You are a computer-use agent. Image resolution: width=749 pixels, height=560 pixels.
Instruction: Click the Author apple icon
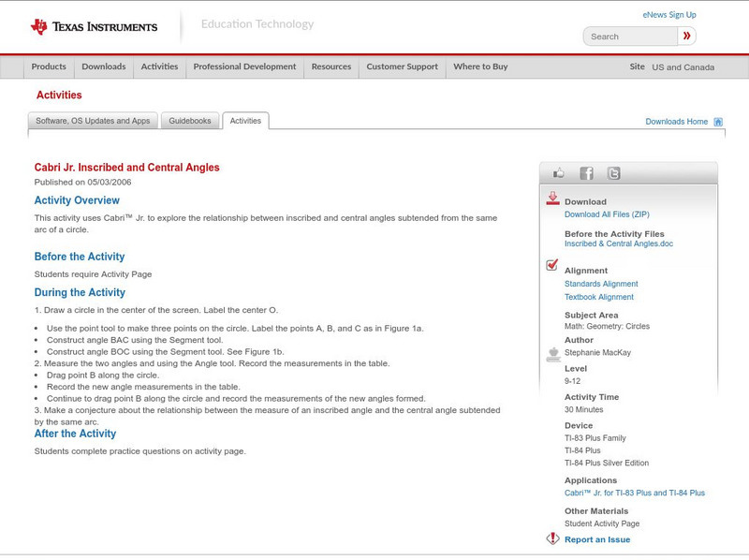point(552,354)
